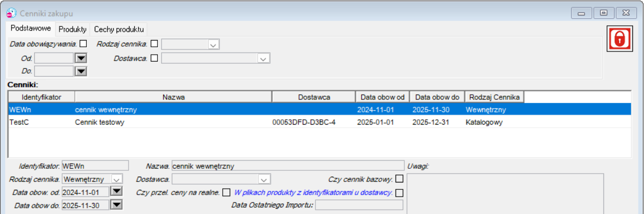The image size is (644, 214).
Task: Minimize the Cenniki zakupu window
Action: click(x=581, y=13)
